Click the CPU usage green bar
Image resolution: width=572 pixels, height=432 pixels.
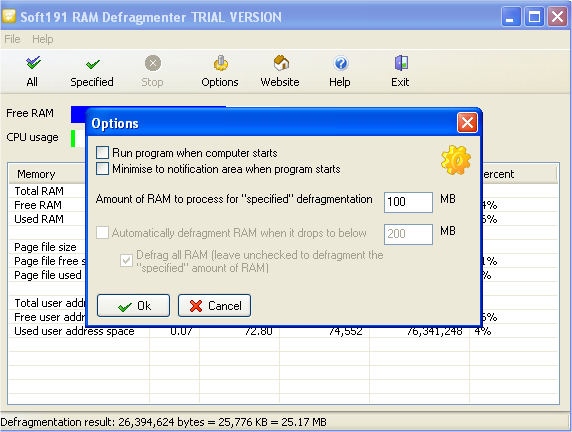pos(73,138)
